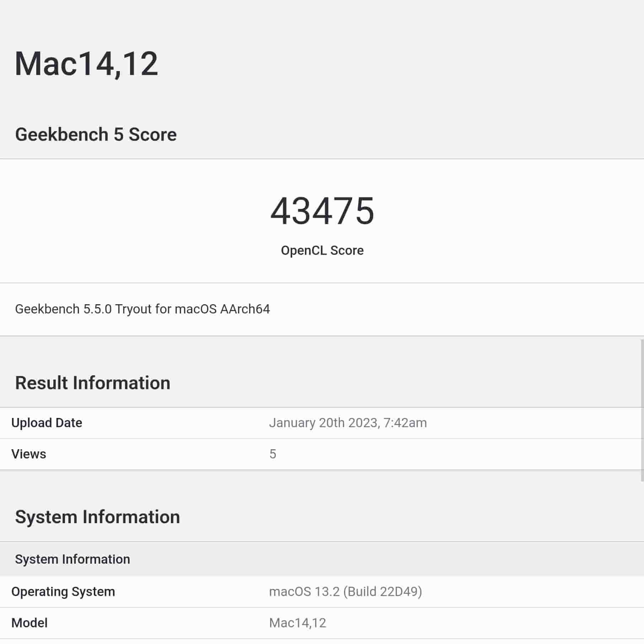Click the Build 22D49 text
The height and width of the screenshot is (644, 644).
383,592
